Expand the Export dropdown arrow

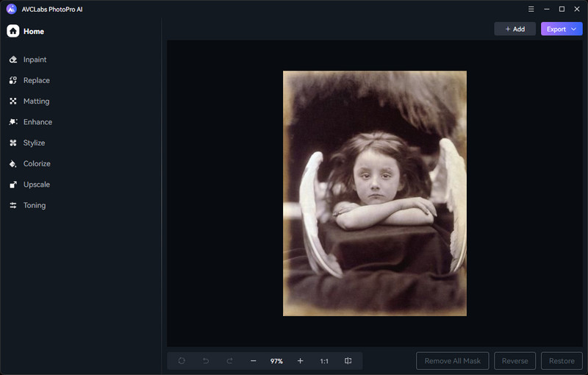click(x=574, y=29)
